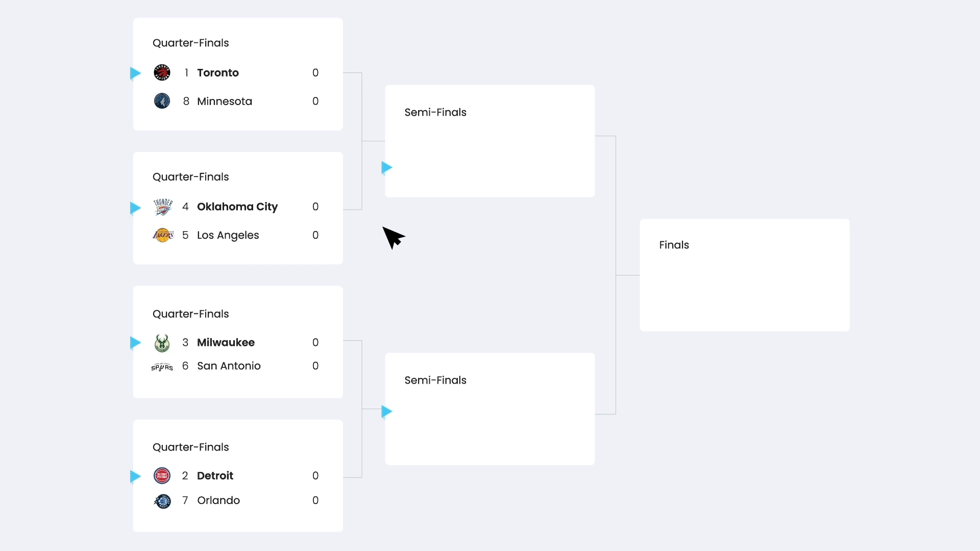Click blue arrow on bottom Semi-Finals card
Image resolution: width=980 pixels, height=551 pixels.
[x=386, y=411]
